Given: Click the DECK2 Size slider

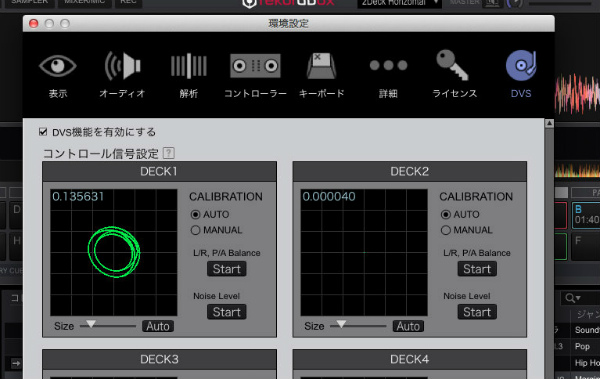Looking at the screenshot, I should (x=358, y=326).
